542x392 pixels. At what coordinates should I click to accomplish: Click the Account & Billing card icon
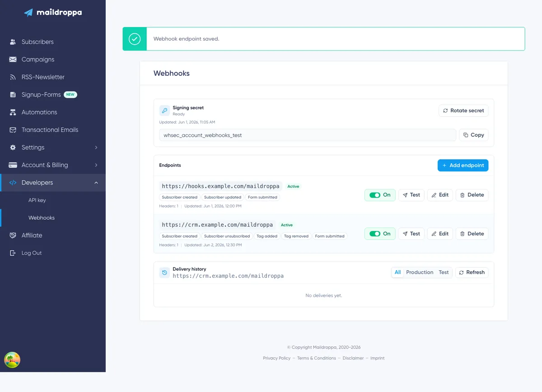click(x=13, y=165)
